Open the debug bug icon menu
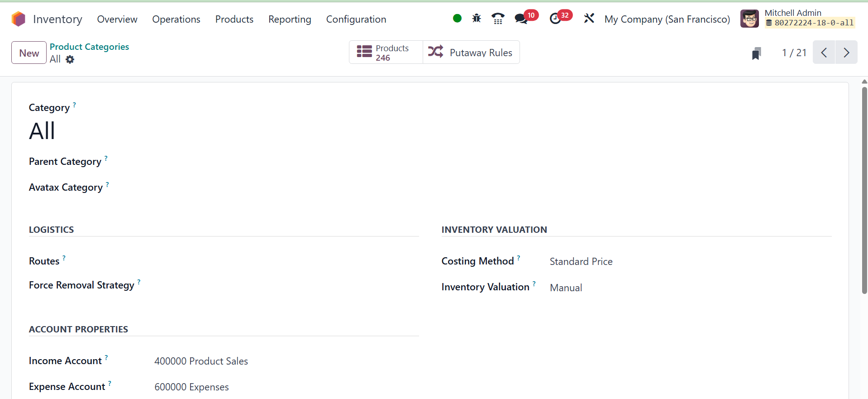The image size is (868, 399). pyautogui.click(x=477, y=19)
